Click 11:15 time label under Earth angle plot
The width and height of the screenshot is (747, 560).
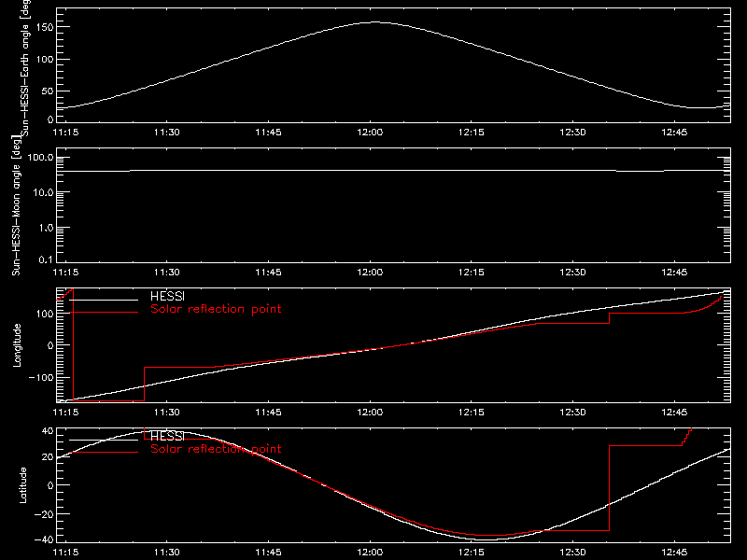click(x=65, y=133)
